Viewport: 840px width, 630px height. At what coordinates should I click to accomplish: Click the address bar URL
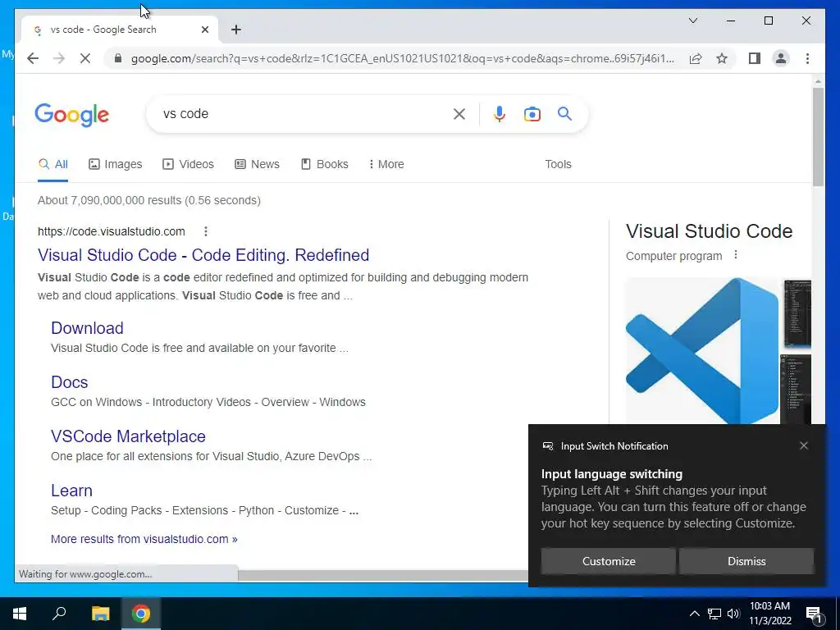click(402, 58)
